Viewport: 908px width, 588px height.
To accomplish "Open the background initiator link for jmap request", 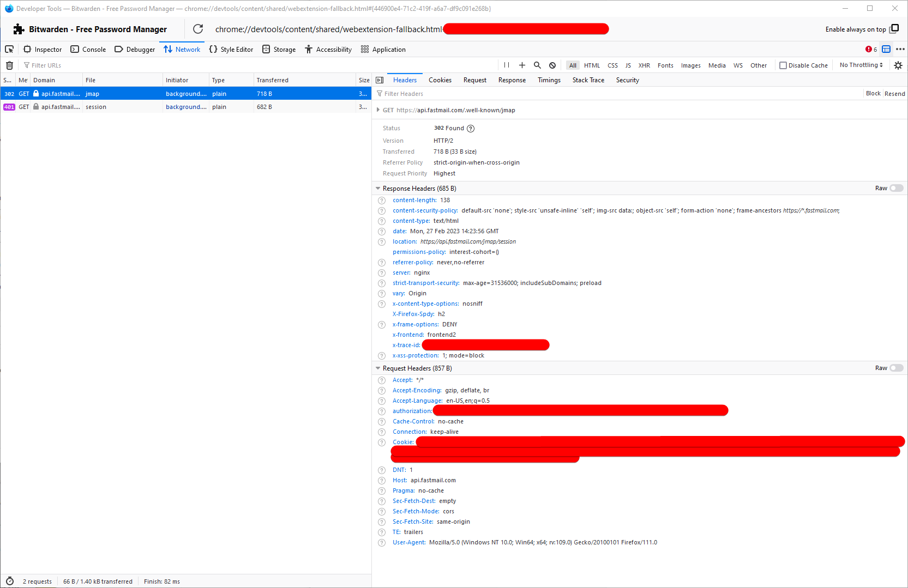I will pyautogui.click(x=187, y=94).
